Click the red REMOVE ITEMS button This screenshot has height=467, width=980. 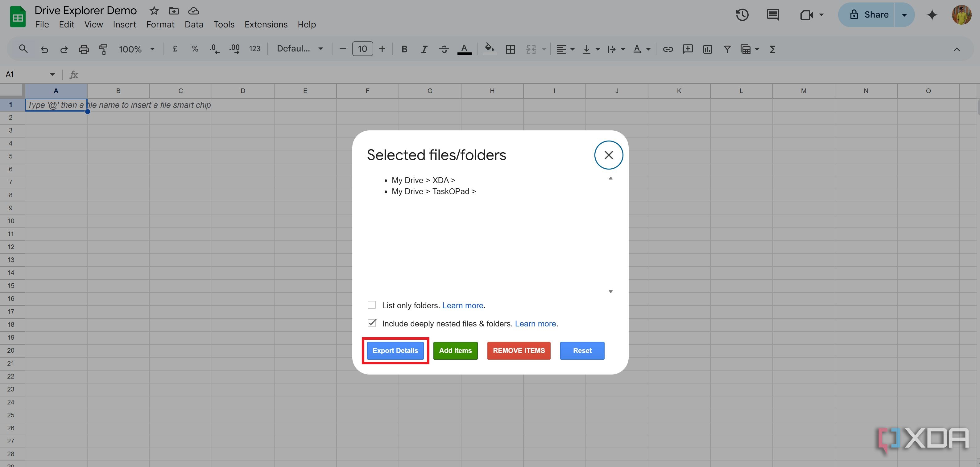pos(519,350)
